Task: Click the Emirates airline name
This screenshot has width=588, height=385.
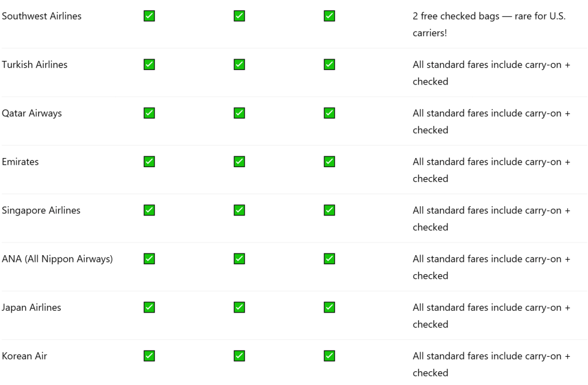Action: tap(20, 162)
